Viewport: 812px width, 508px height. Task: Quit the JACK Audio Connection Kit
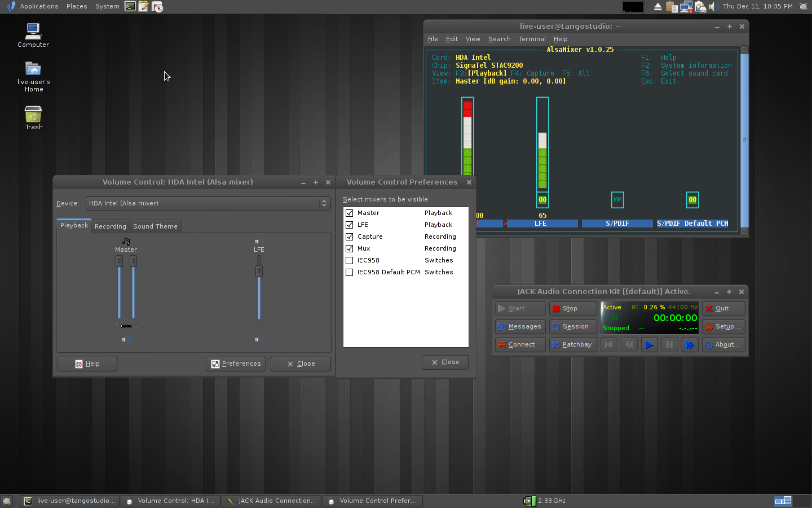[x=723, y=309]
